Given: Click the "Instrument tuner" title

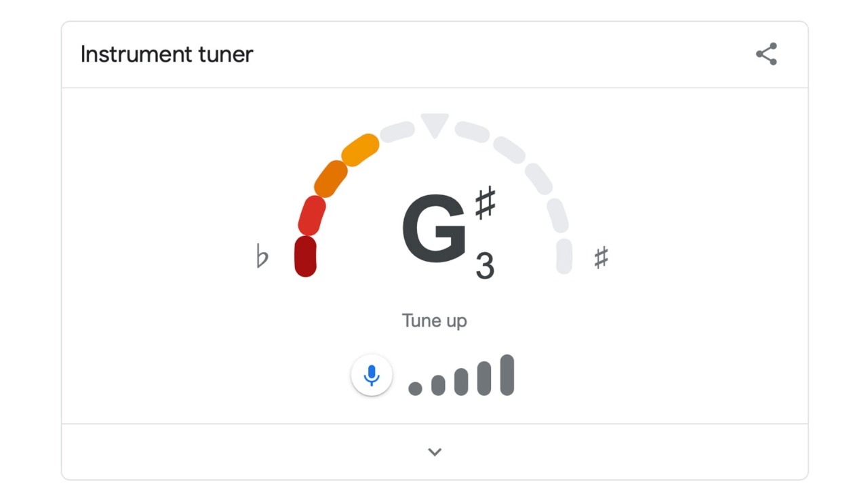Looking at the screenshot, I should pos(167,54).
